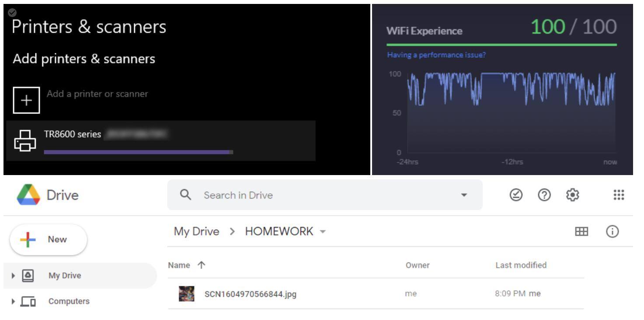Click the "Having a performance issue?" link
Image resolution: width=644 pixels, height=320 pixels.
[436, 55]
